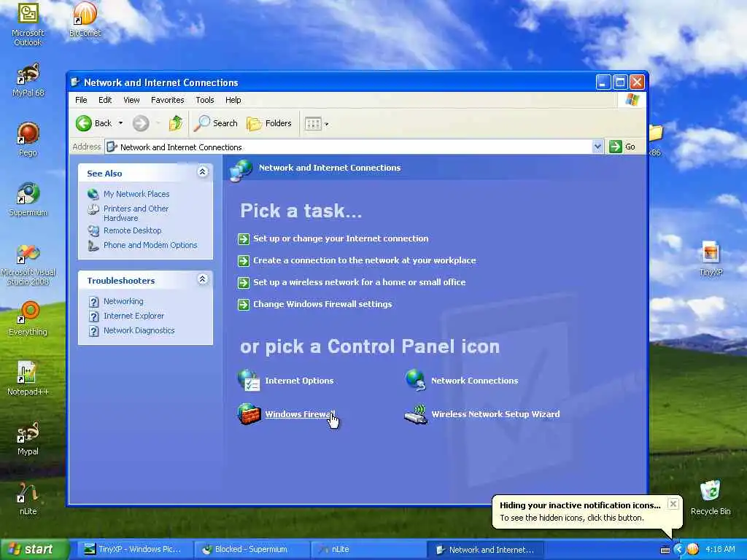Open the Help menu
747x560 pixels.
click(x=233, y=100)
